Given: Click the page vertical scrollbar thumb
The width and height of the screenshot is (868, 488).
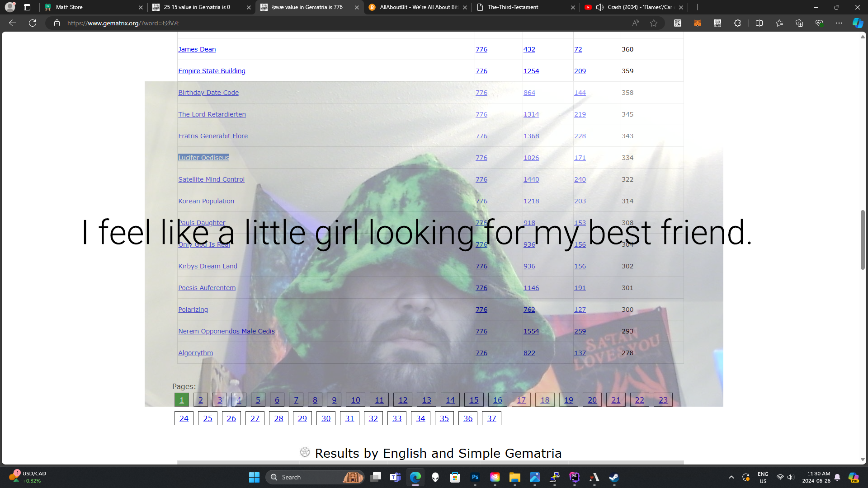Looking at the screenshot, I should tap(863, 239).
